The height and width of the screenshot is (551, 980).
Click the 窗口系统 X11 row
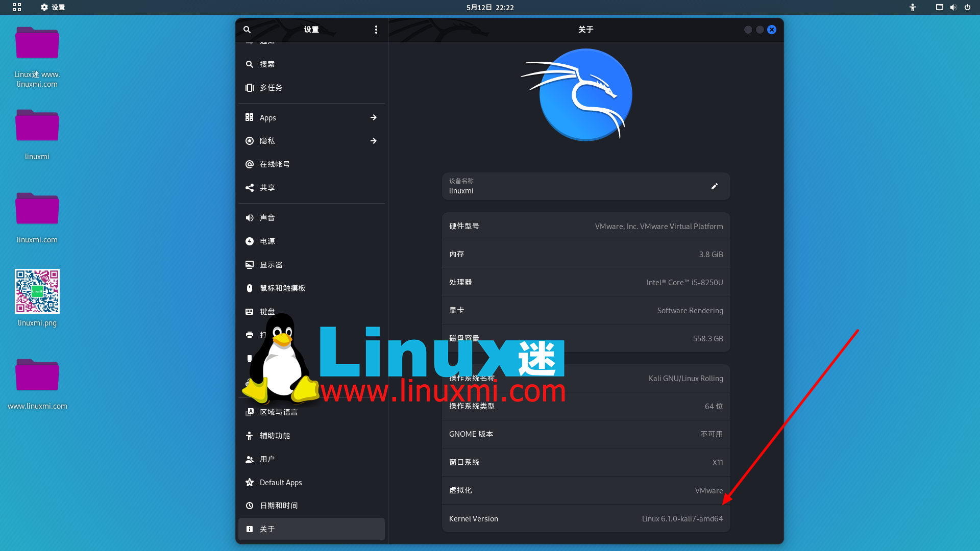[x=586, y=462]
